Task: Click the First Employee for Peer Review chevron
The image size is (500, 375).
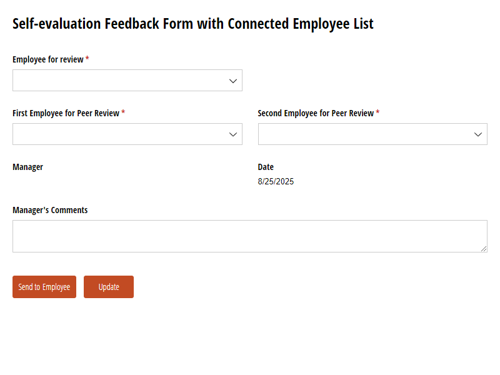Action: 233,134
